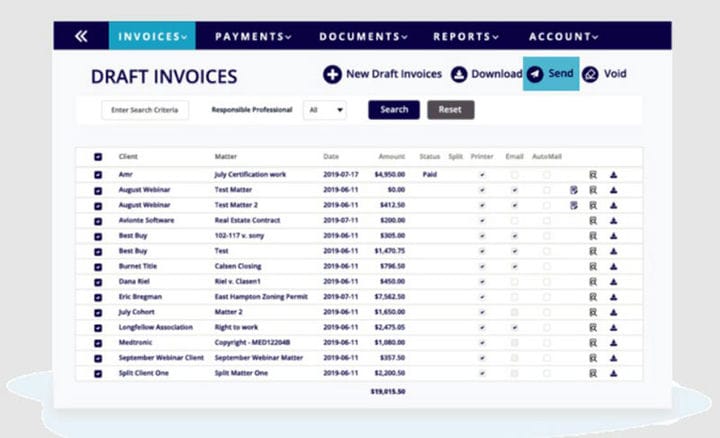
Task: Enable AutoMail checkbox for Dana Riel row
Action: (546, 282)
